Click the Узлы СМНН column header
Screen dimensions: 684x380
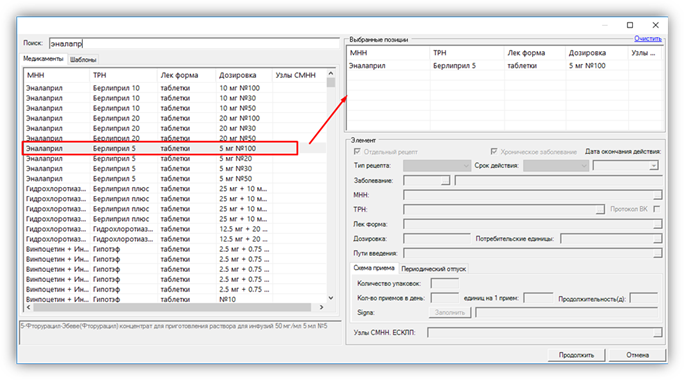tap(299, 75)
